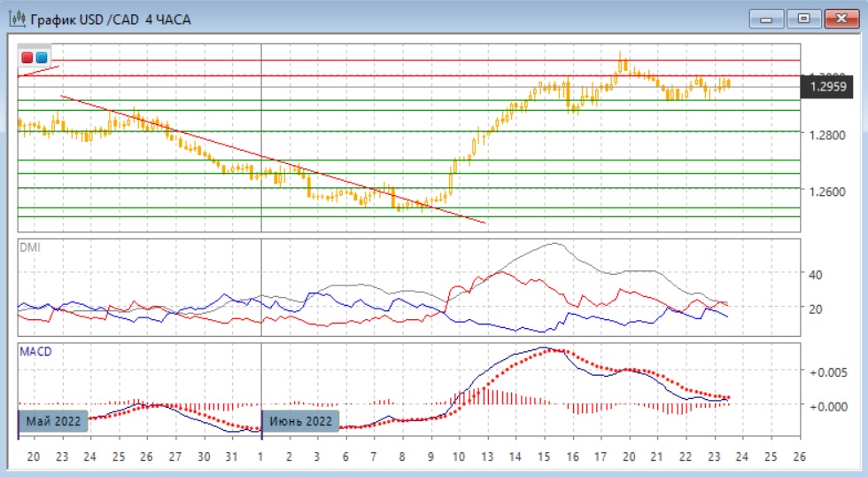
Task: Click the blue square button on chart
Action: pos(41,58)
